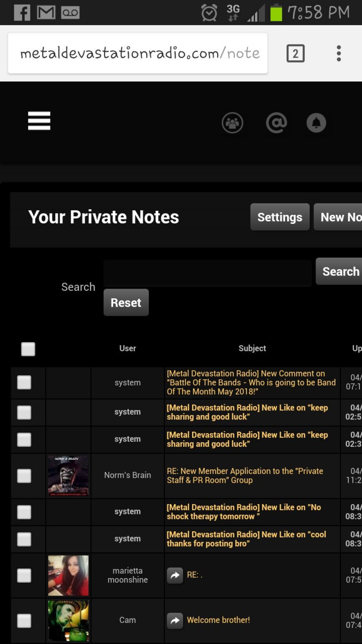Open the hamburger navigation menu
The width and height of the screenshot is (362, 644).
[39, 121]
